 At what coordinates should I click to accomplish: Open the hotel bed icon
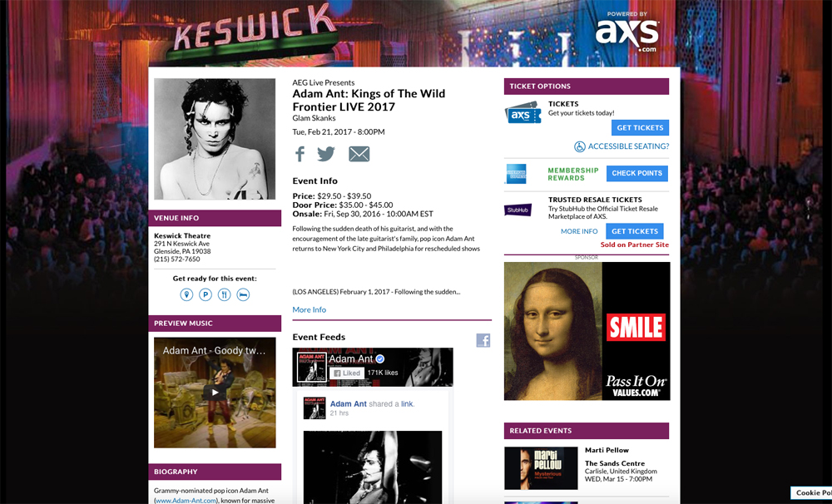(243, 294)
